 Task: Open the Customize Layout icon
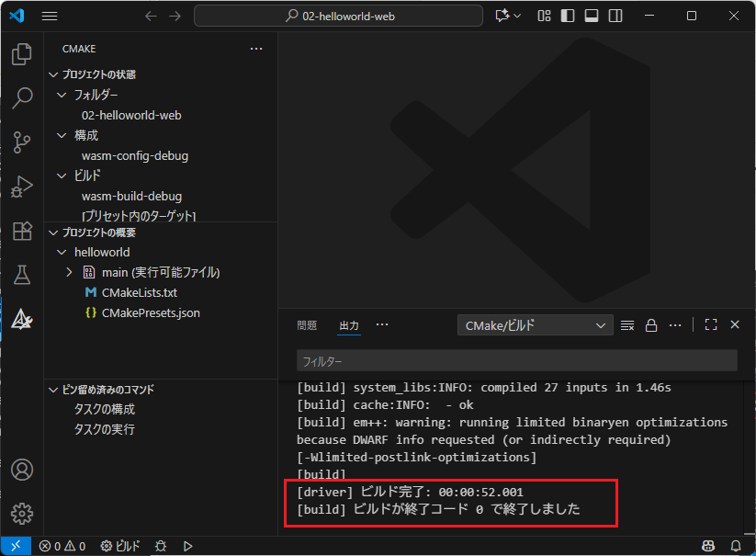tap(544, 16)
